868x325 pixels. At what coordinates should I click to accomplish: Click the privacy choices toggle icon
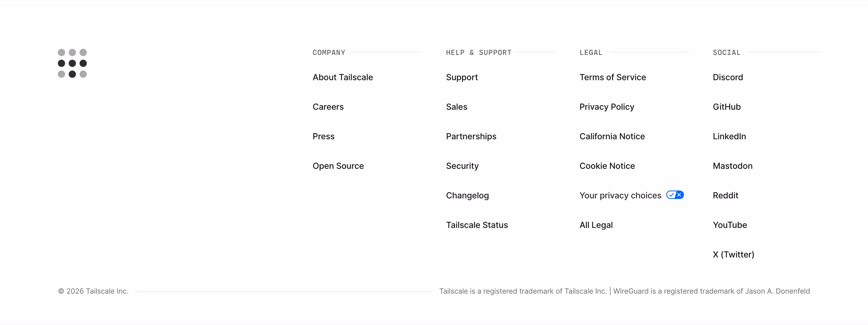click(x=675, y=195)
